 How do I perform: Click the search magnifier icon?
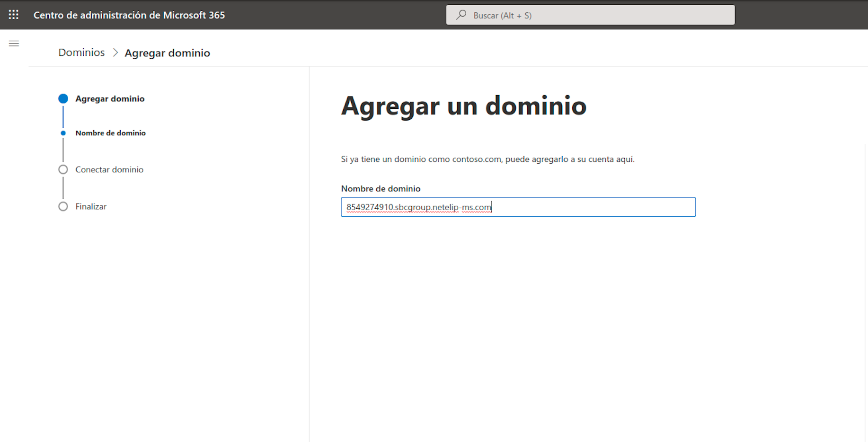(461, 15)
